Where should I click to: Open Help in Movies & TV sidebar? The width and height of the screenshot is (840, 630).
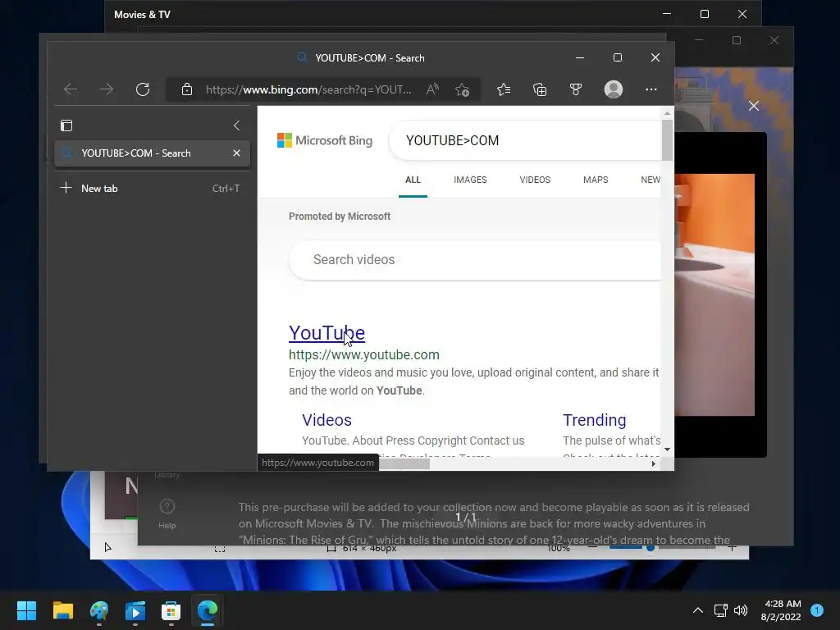click(x=167, y=514)
